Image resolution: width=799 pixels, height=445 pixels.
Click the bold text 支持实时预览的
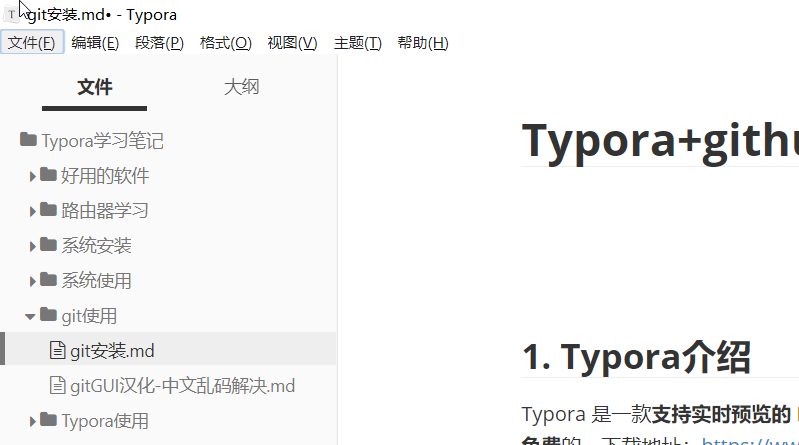pyautogui.click(x=721, y=414)
